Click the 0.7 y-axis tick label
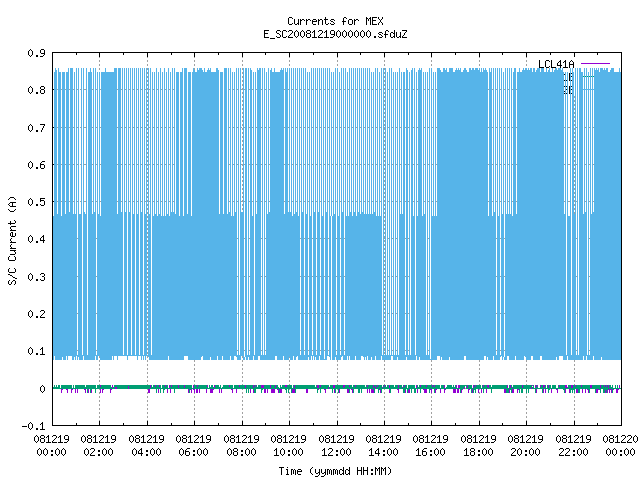This screenshot has width=640, height=480. coord(36,128)
